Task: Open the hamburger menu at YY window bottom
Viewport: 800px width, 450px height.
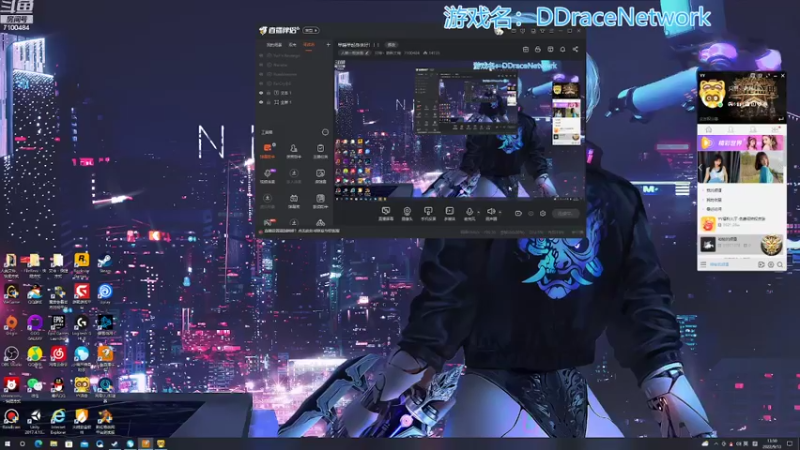Action: pos(703,264)
